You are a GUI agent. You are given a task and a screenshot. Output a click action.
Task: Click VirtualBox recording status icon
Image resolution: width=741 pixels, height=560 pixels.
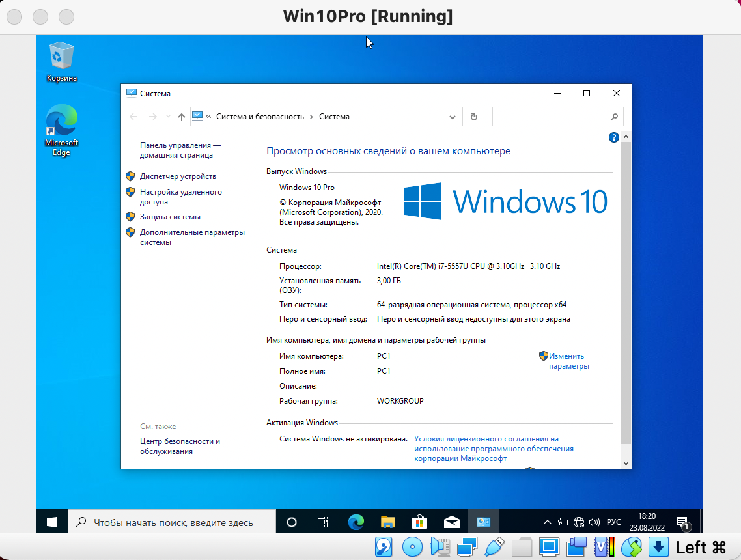tap(576, 547)
